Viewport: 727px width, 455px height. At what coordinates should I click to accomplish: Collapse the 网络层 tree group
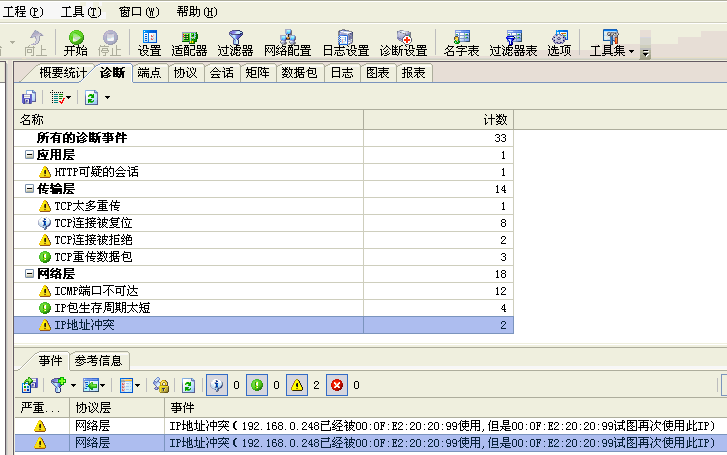click(x=29, y=273)
